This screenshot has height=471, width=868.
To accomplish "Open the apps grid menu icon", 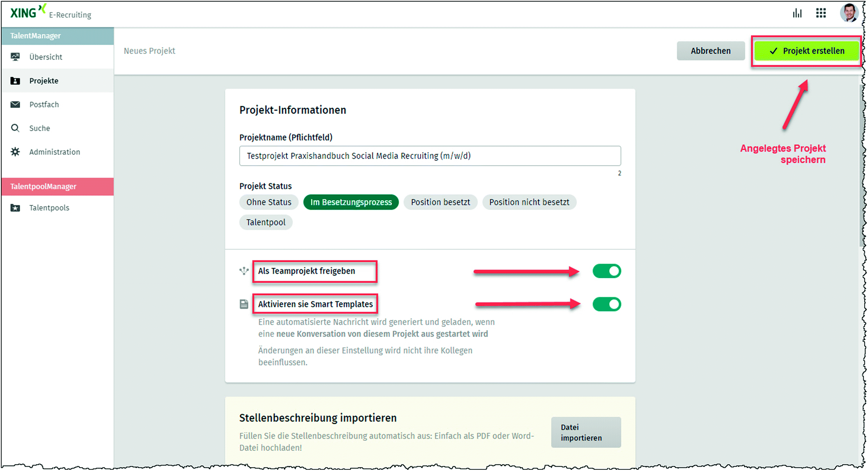I will pos(821,13).
